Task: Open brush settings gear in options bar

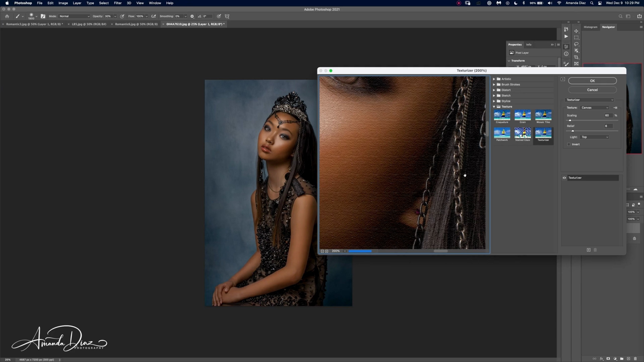Action: pyautogui.click(x=192, y=16)
